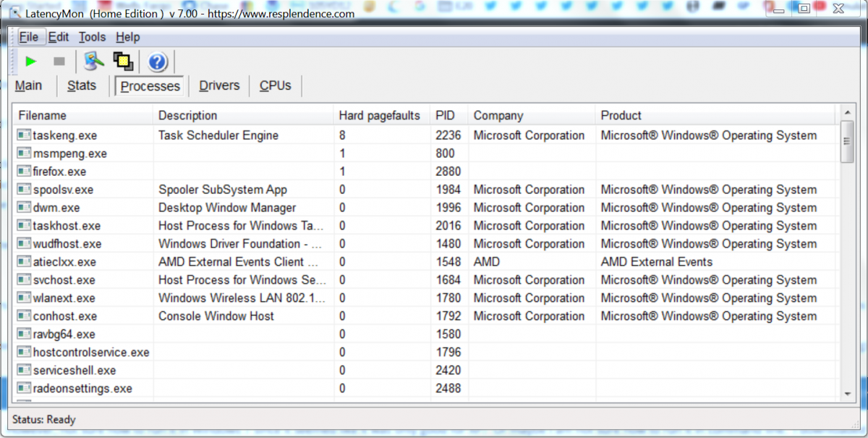Select the "Windows Driver Foundation" description cell
The image size is (868, 438).
pyautogui.click(x=240, y=244)
